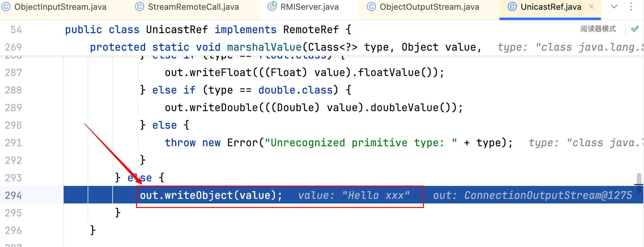Jump to sticky marshalValue method header line
644x247 pixels.
264,47
